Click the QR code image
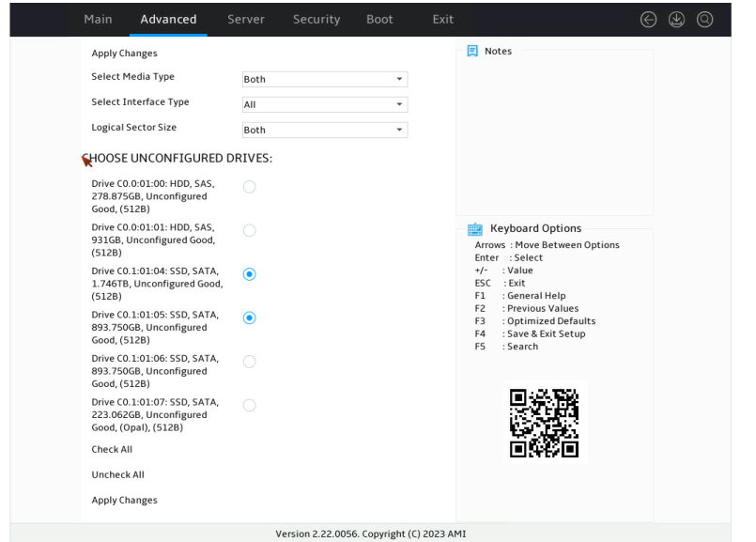756x542 pixels. [545, 423]
